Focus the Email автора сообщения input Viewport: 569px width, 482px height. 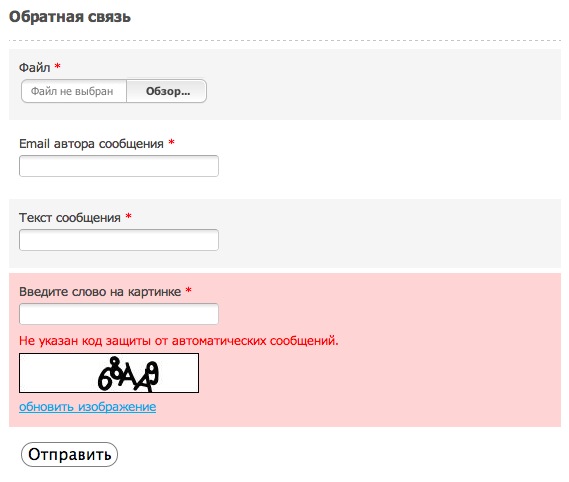(x=119, y=166)
